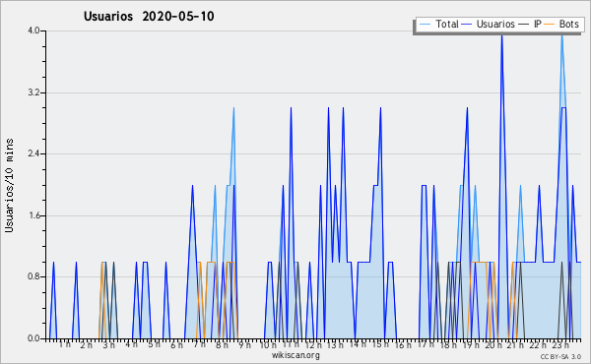Viewport: 591px width, 364px height.
Task: Click the '5 h' x-axis label
Action: click(154, 344)
